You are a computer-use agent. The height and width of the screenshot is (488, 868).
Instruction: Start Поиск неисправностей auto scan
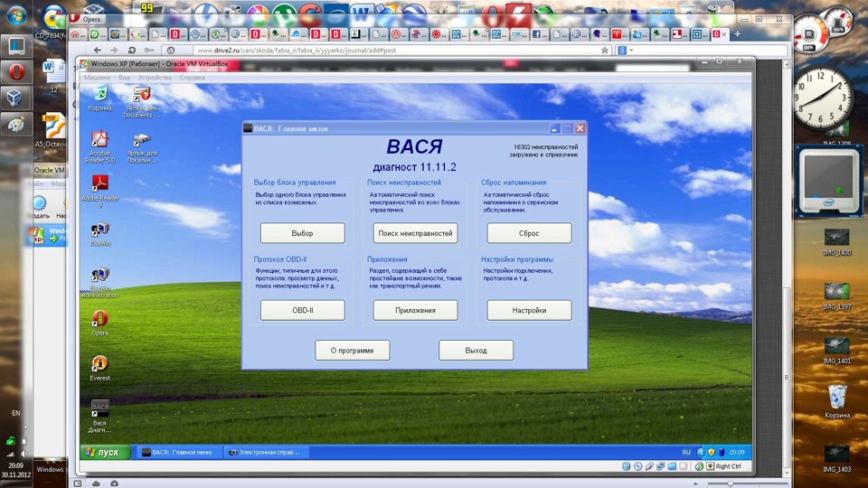[x=415, y=233]
